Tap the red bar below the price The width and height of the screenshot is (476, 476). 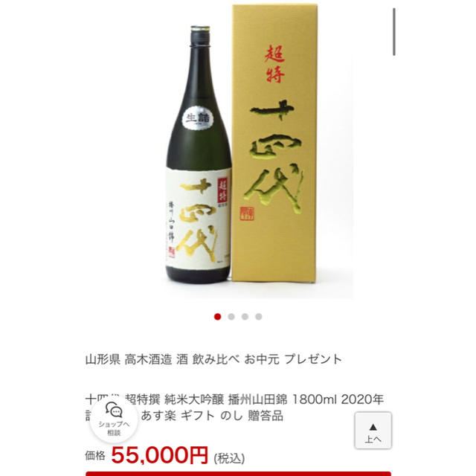238,474
